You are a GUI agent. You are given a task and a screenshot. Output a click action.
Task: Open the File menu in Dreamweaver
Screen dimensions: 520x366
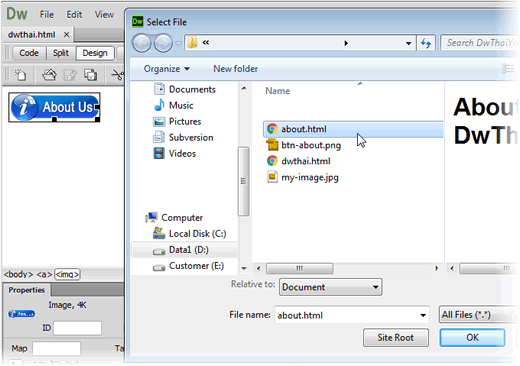tap(47, 15)
